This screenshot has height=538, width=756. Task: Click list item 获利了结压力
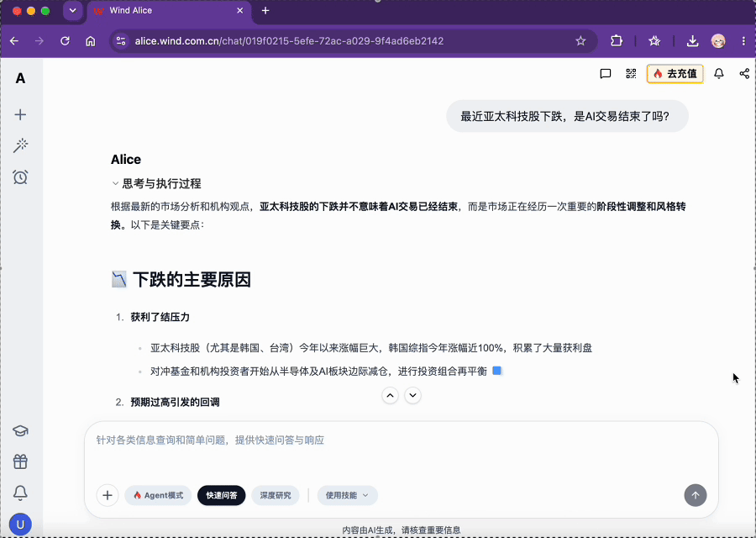click(160, 317)
